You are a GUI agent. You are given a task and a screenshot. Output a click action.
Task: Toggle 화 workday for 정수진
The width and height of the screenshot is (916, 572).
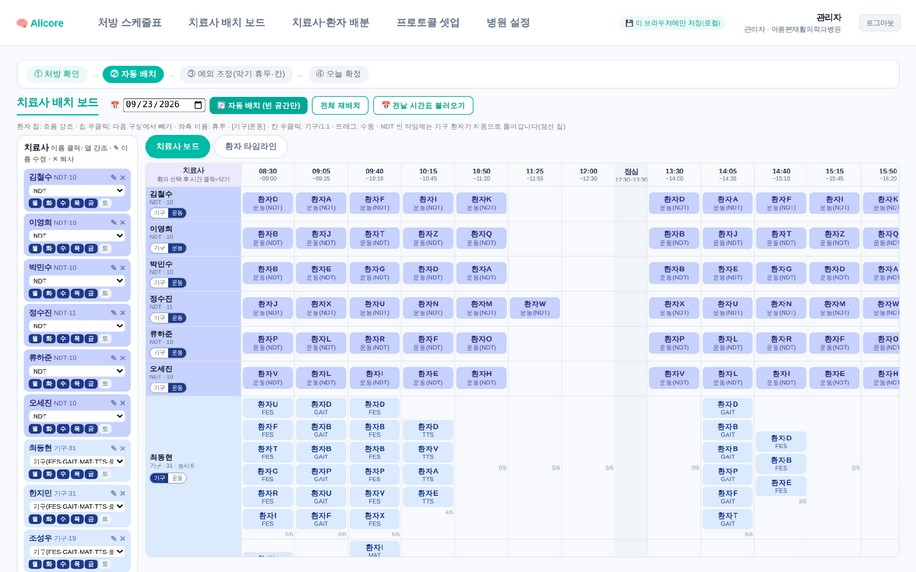click(x=49, y=338)
